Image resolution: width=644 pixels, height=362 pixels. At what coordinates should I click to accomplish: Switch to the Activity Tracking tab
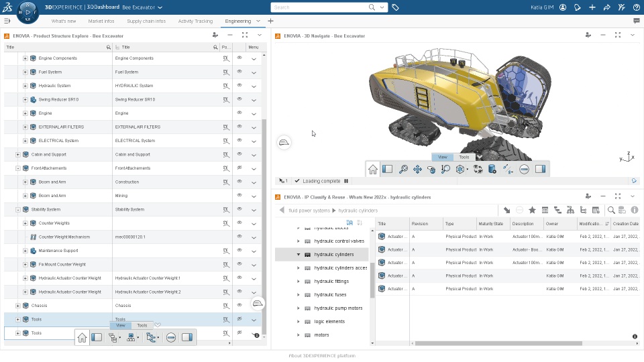pyautogui.click(x=195, y=21)
